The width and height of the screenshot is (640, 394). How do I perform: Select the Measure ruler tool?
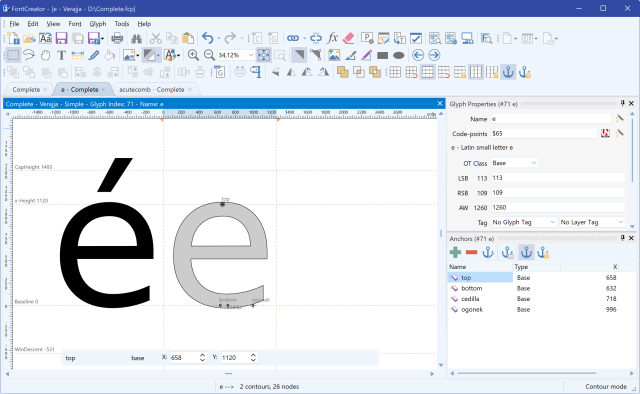click(x=78, y=55)
